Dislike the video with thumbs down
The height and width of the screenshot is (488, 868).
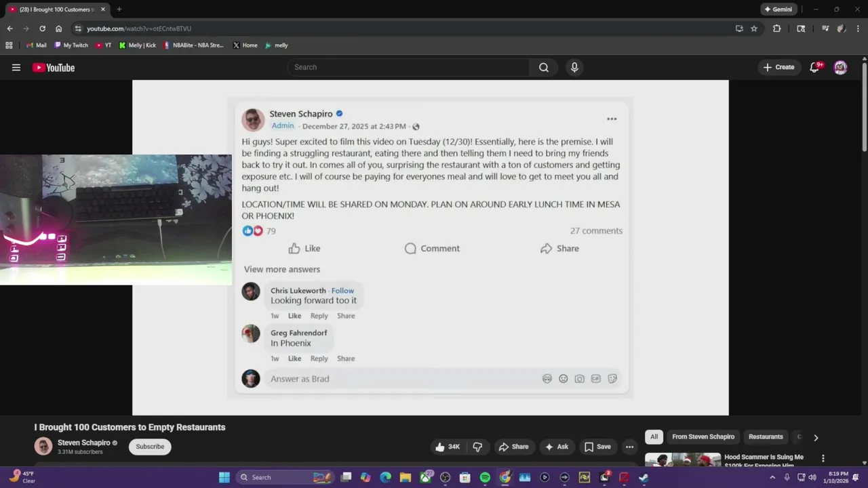[x=477, y=447]
